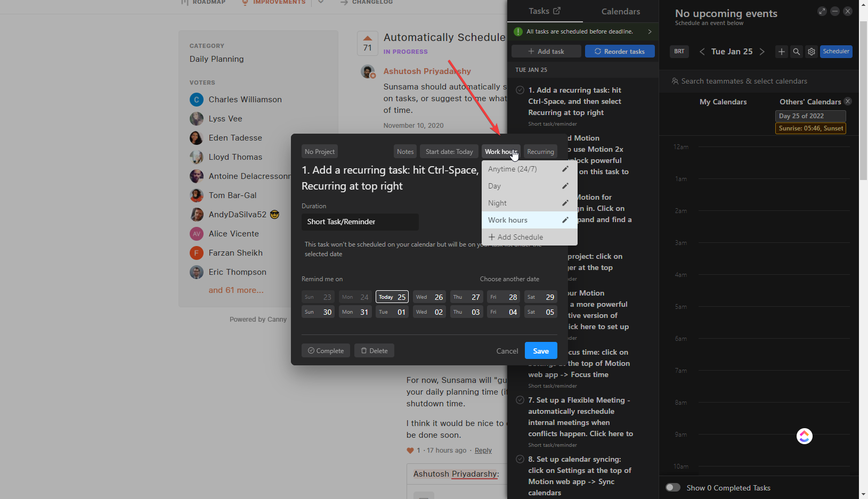This screenshot has height=499, width=868.
Task: Go to previous day in calendar
Action: pyautogui.click(x=702, y=52)
